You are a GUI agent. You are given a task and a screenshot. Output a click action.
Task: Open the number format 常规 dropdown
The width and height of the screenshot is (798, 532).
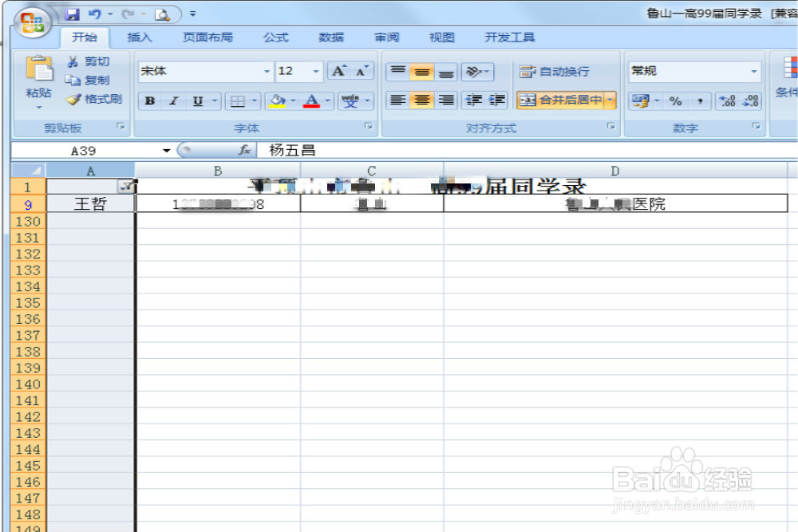pyautogui.click(x=754, y=71)
